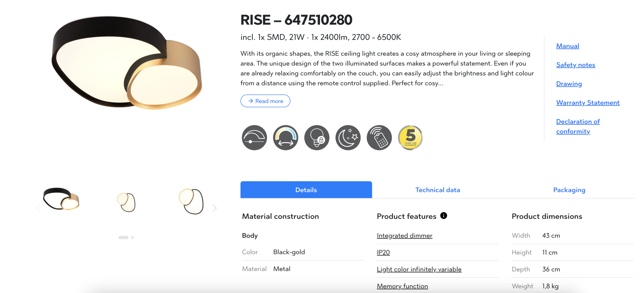Click the Product features info icon
644x293 pixels.
(443, 215)
